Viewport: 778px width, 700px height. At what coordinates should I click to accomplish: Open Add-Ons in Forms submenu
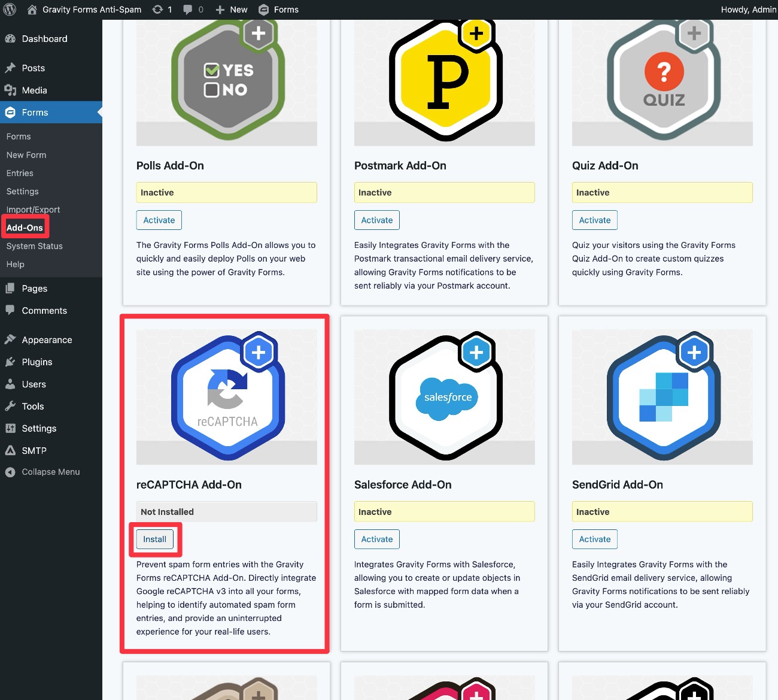tap(25, 228)
